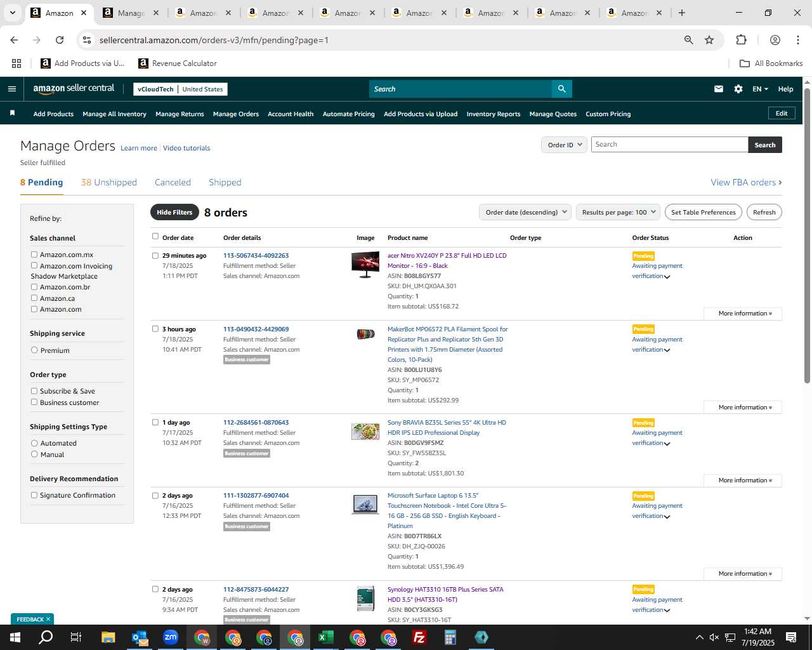Click the page vertical scrollbar
This screenshot has height=650, width=812.
click(807, 235)
